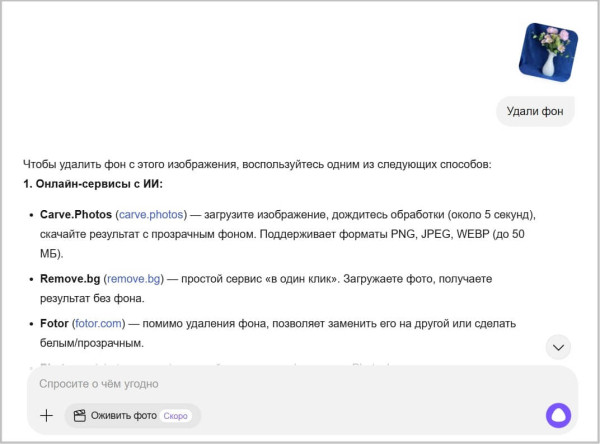Viewport: 600px width, 444px height.
Task: Click the clapperboard icon in 'Оживить фото'
Action: pos(79,416)
